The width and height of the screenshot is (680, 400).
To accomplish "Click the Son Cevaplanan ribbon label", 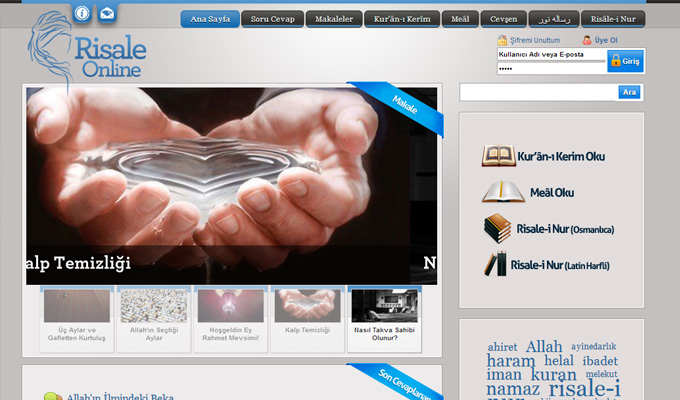I will (x=405, y=384).
